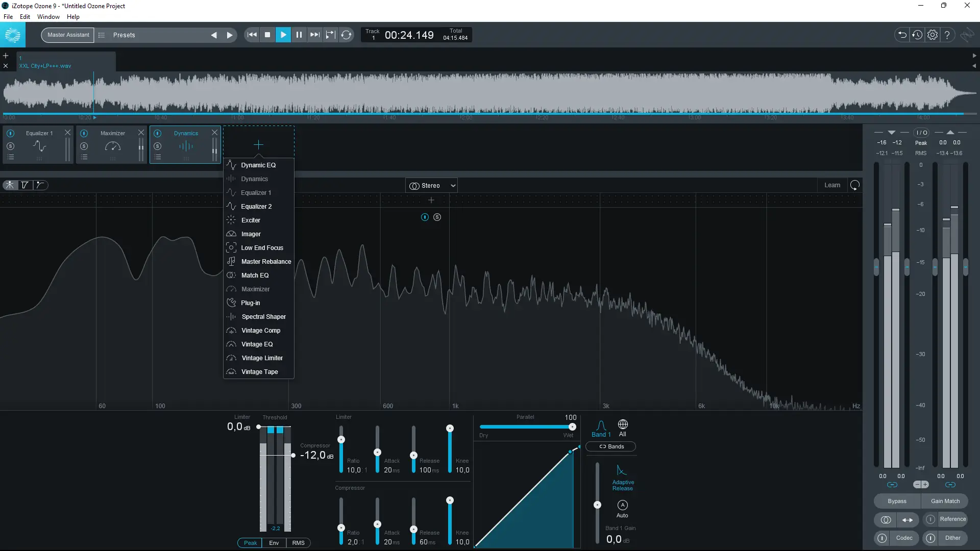Click the Gain Match button
The image size is (980, 551).
(x=945, y=501)
